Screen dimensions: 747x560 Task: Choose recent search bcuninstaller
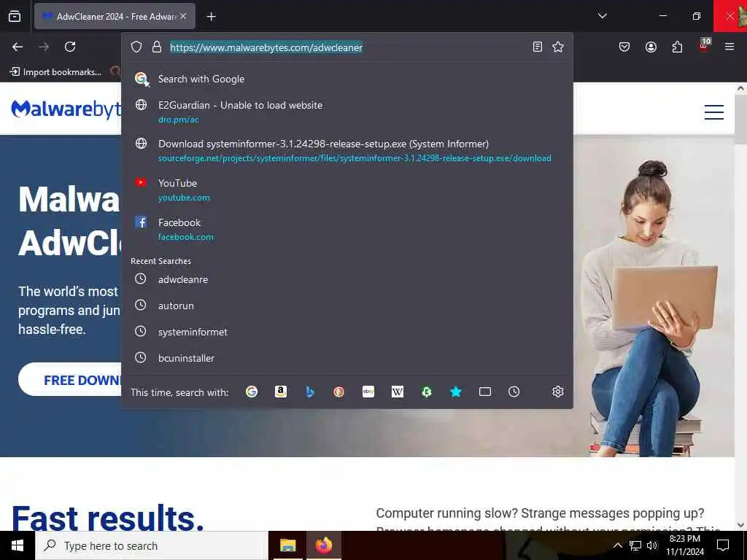click(x=347, y=358)
